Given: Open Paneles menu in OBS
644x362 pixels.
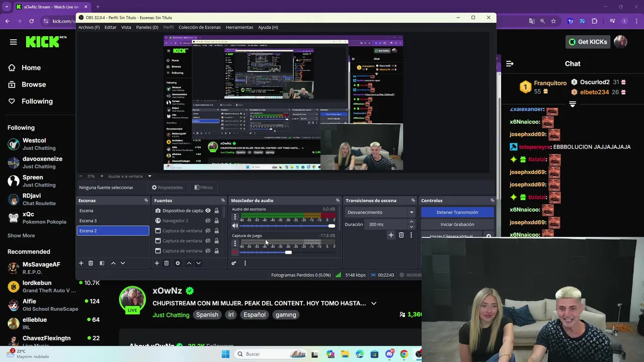Looking at the screenshot, I should tap(147, 27).
